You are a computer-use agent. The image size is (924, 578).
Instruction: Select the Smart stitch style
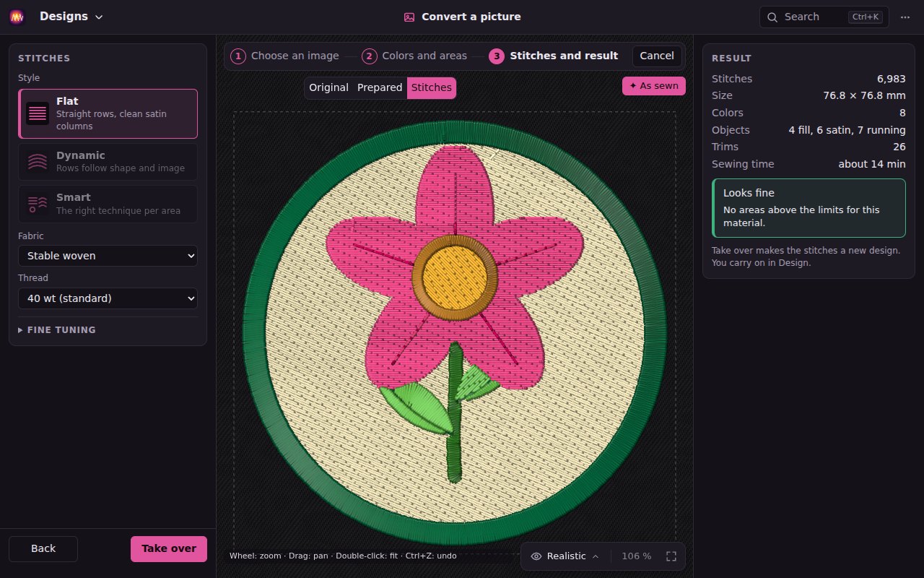coord(108,204)
